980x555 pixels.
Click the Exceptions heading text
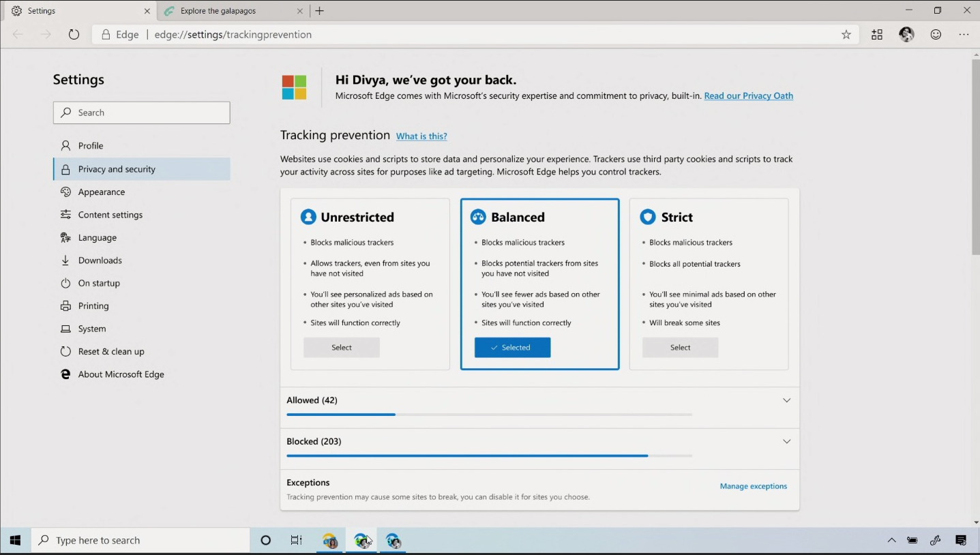[x=308, y=483]
